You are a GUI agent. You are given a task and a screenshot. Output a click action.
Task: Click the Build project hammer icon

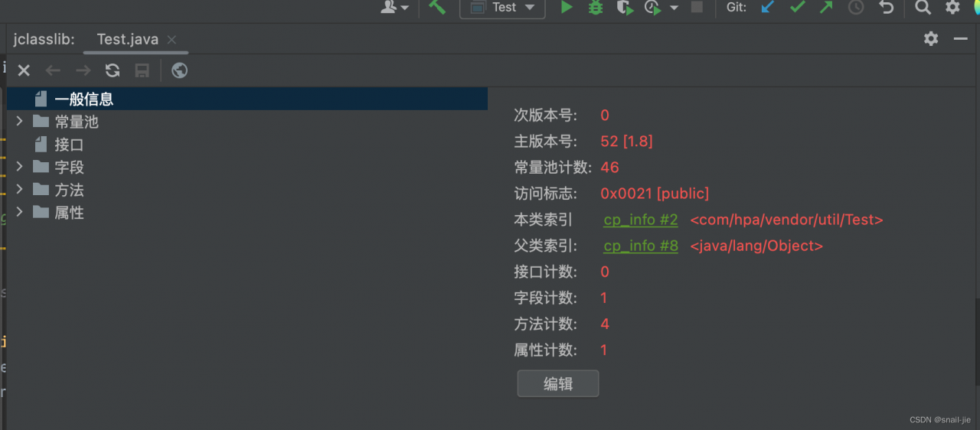click(x=437, y=7)
